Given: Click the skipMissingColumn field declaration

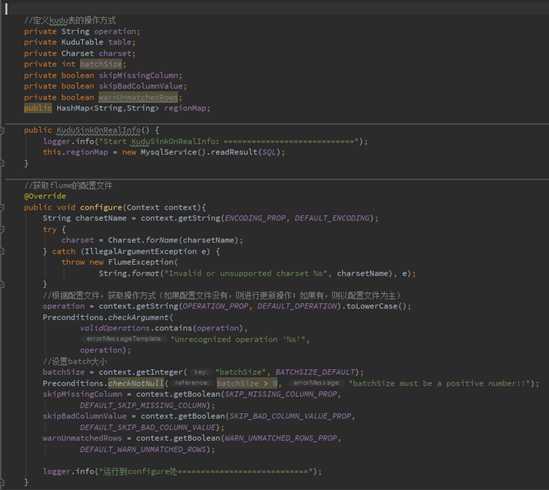Looking at the screenshot, I should (x=138, y=76).
